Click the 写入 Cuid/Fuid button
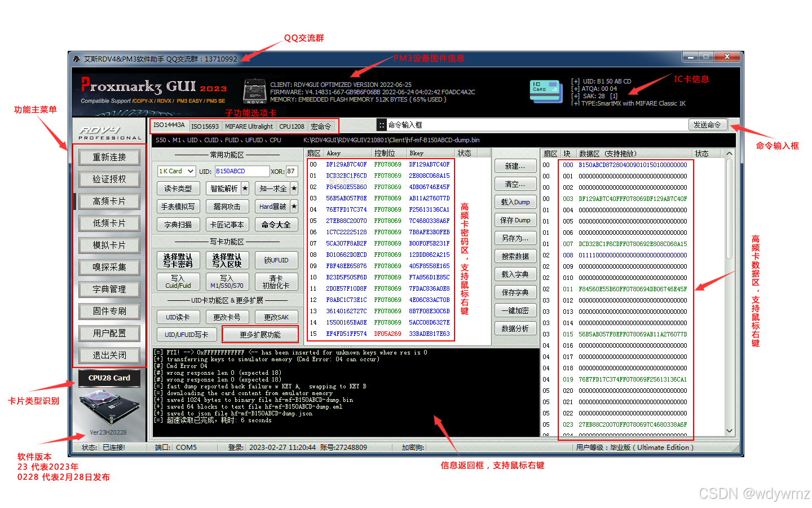The width and height of the screenshot is (812, 508). (x=178, y=282)
